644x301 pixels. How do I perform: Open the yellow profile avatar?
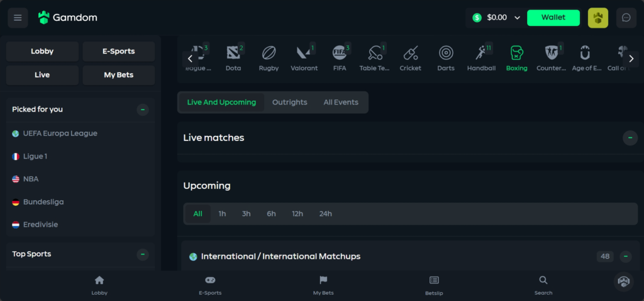[598, 18]
